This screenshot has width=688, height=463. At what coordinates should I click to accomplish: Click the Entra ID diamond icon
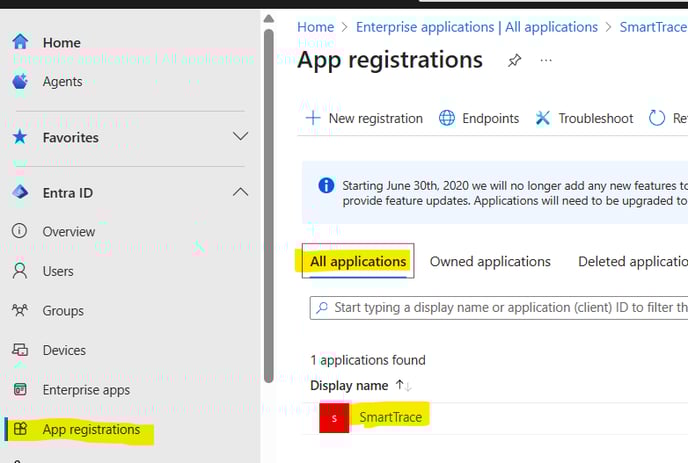pyautogui.click(x=19, y=192)
